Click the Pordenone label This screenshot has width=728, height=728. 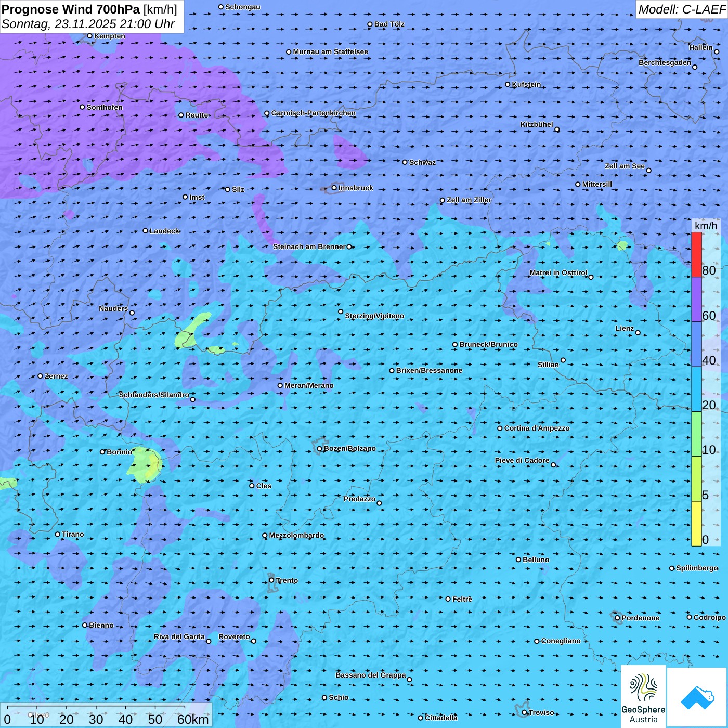(x=640, y=618)
